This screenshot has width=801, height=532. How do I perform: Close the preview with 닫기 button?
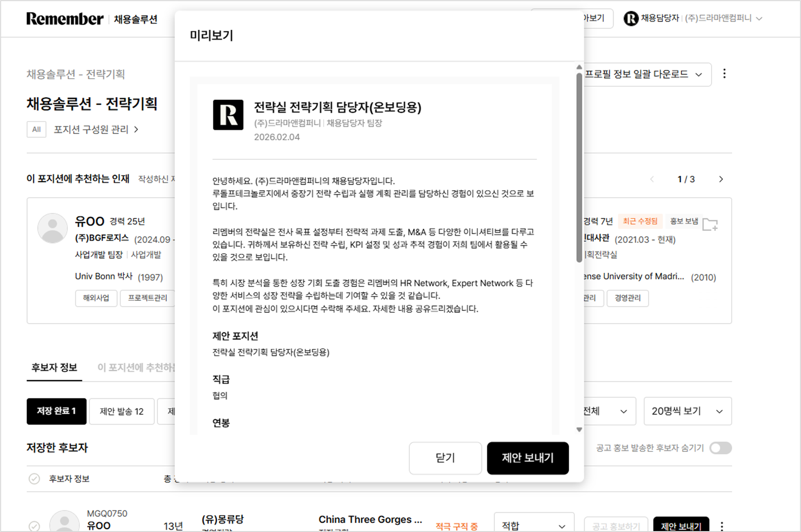(445, 458)
